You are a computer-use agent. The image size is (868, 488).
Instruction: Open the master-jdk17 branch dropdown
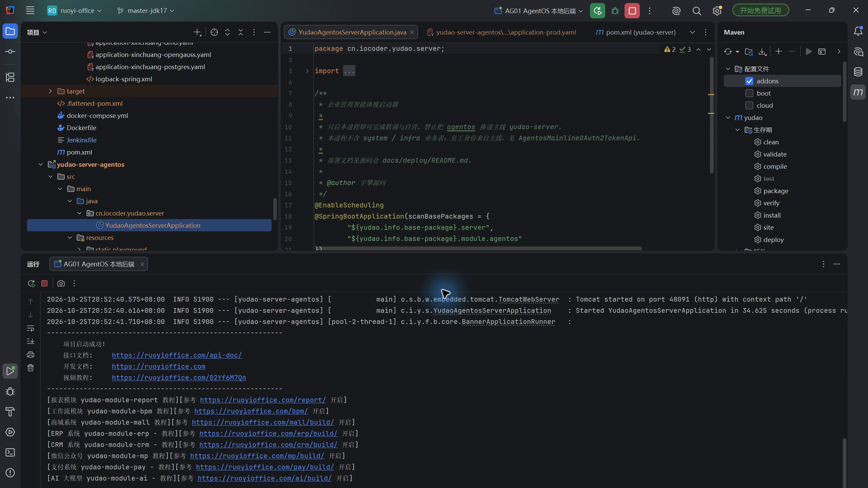point(146,11)
